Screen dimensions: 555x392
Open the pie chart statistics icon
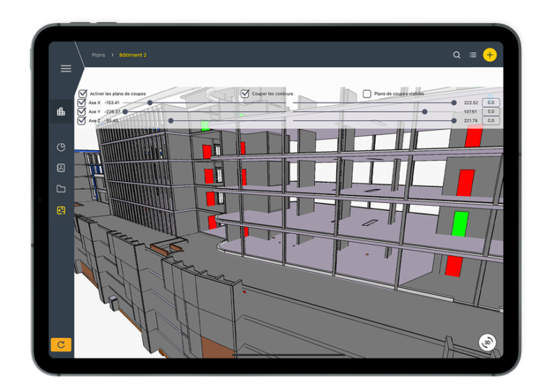(61, 147)
